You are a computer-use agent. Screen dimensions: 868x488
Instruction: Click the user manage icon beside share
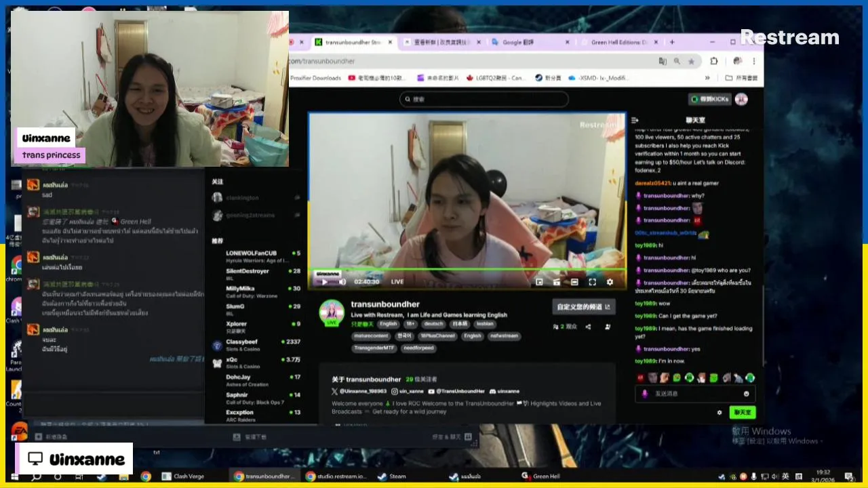pyautogui.click(x=607, y=327)
